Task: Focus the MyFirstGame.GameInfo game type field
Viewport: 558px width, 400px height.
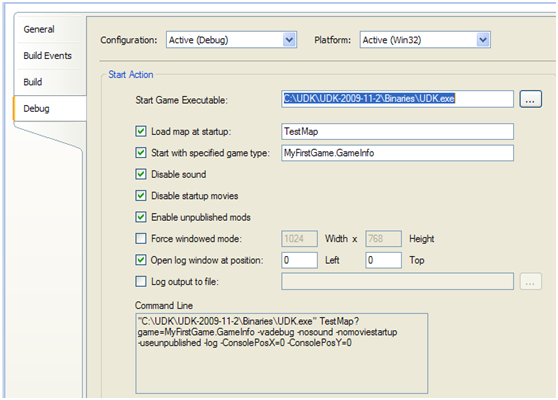Action: pyautogui.click(x=397, y=153)
